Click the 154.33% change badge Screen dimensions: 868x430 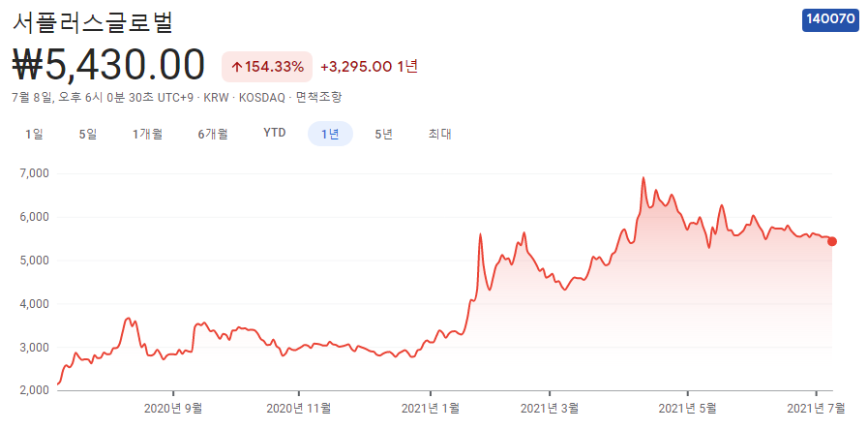pyautogui.click(x=267, y=67)
